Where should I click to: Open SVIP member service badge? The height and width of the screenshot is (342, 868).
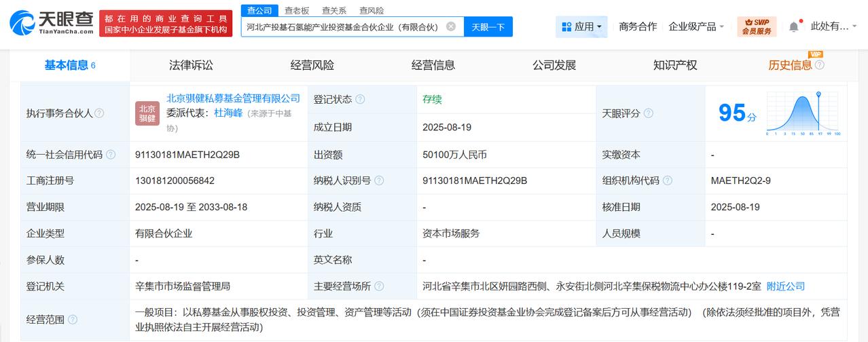pyautogui.click(x=757, y=26)
